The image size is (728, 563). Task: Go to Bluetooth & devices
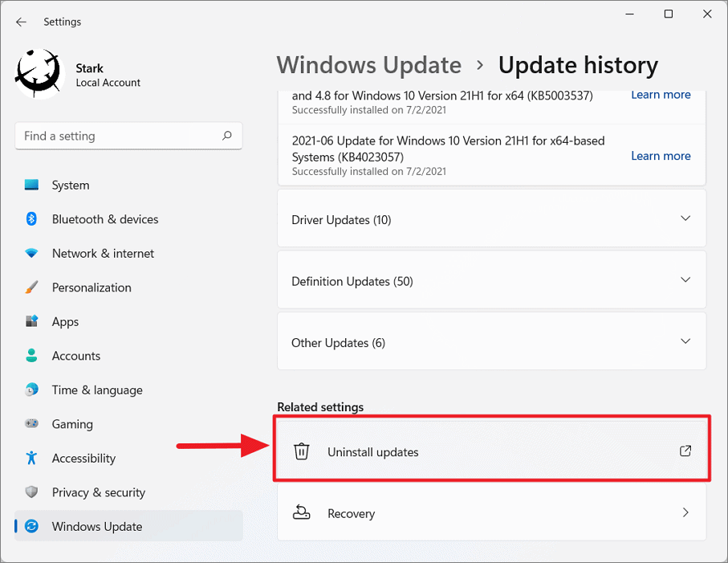128,218
